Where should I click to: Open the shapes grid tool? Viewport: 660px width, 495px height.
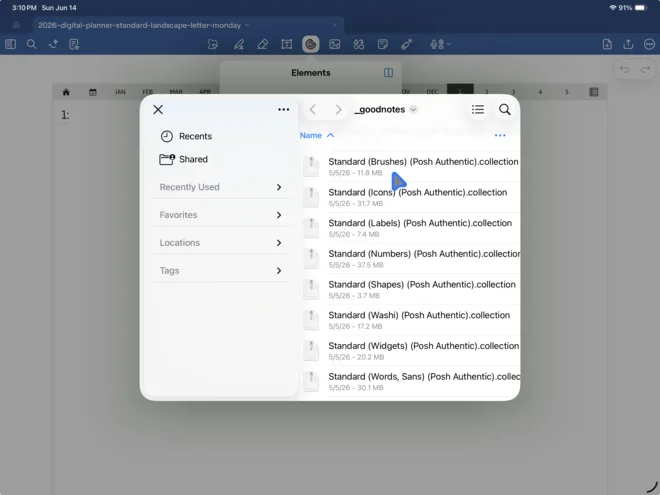pyautogui.click(x=359, y=44)
